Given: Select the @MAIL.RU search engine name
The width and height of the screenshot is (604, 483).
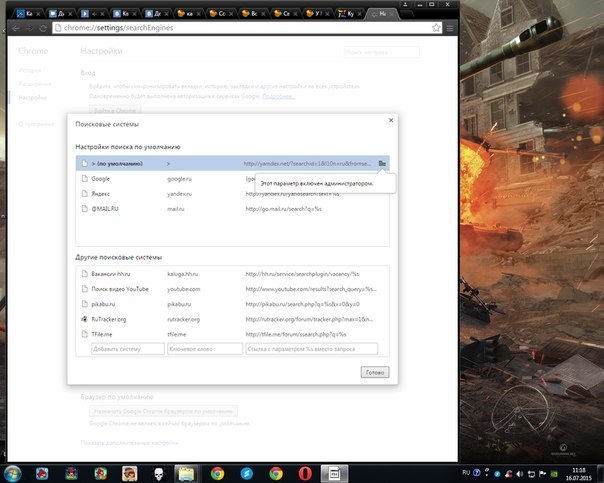Looking at the screenshot, I should 105,209.
